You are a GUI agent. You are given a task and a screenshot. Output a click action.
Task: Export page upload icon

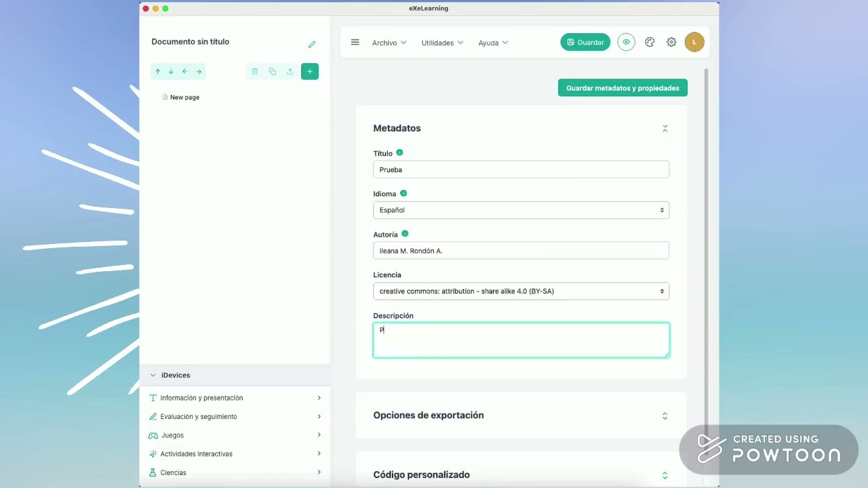coord(290,71)
